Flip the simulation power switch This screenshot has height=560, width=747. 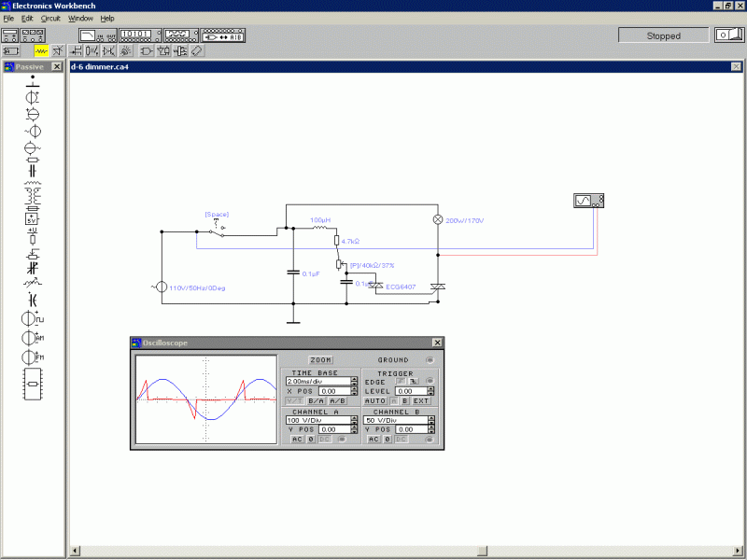729,35
